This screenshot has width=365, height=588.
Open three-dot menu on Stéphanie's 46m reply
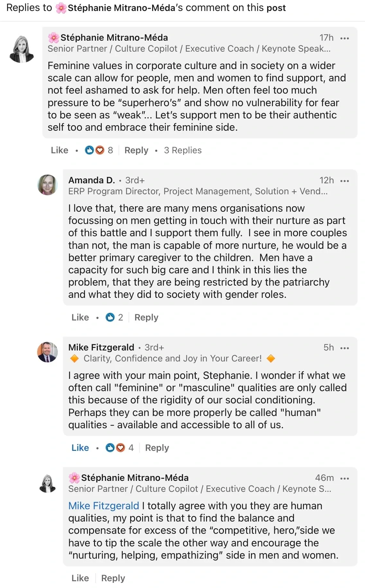click(345, 478)
